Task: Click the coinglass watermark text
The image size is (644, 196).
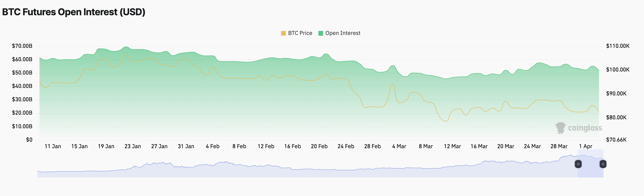Action: pyautogui.click(x=585, y=128)
